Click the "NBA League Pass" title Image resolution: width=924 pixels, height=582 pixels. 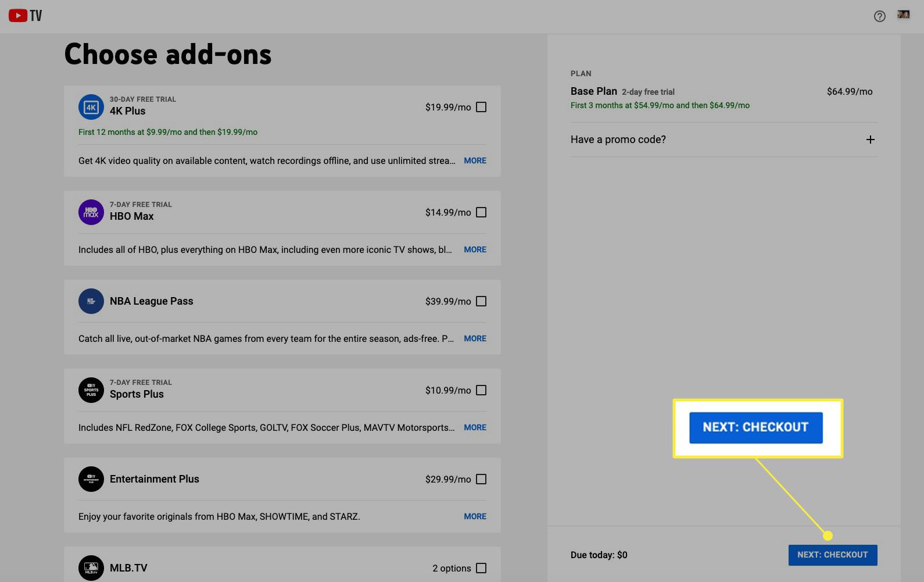152,301
